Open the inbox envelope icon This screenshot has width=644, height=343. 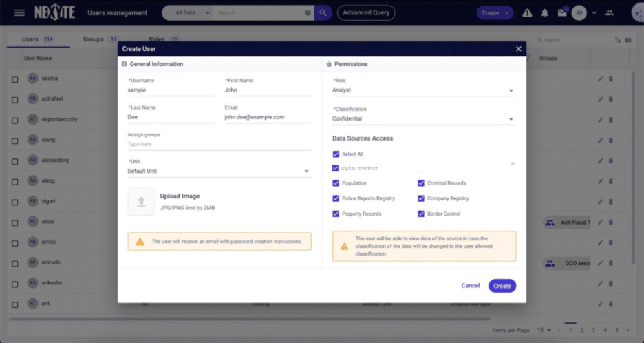click(562, 13)
